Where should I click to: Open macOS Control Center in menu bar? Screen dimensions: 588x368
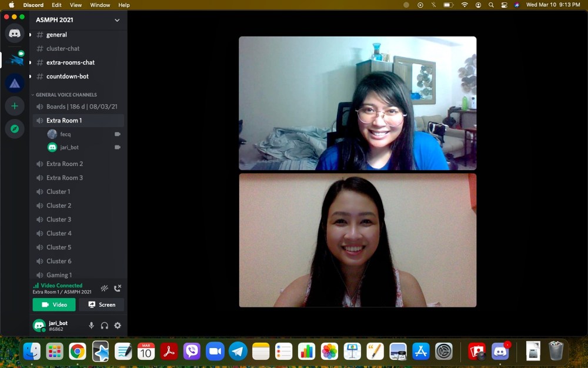(x=504, y=5)
